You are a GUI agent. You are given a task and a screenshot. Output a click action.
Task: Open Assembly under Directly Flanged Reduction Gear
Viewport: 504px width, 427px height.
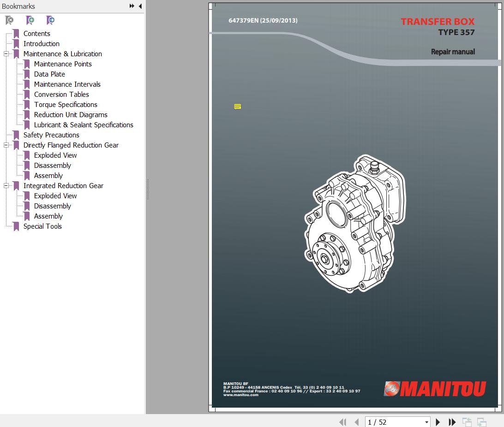(48, 176)
